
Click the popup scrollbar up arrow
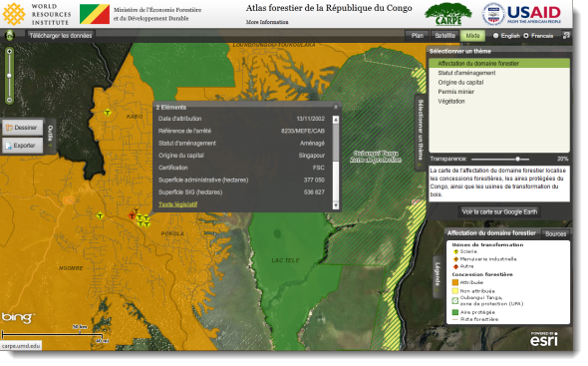coord(336,120)
